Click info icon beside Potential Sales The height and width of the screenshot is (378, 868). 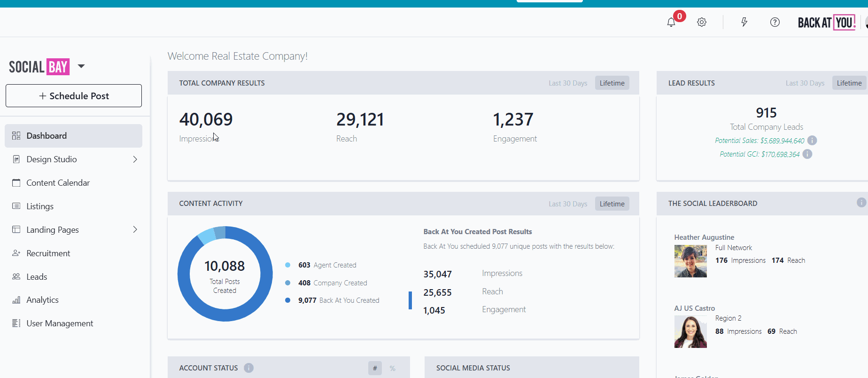click(x=812, y=141)
